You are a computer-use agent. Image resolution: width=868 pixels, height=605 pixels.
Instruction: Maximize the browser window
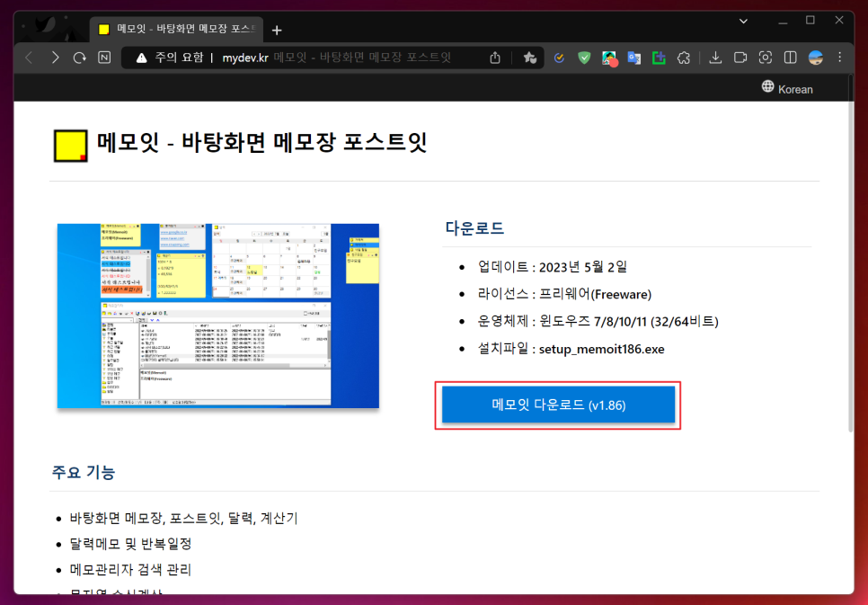[x=810, y=21]
